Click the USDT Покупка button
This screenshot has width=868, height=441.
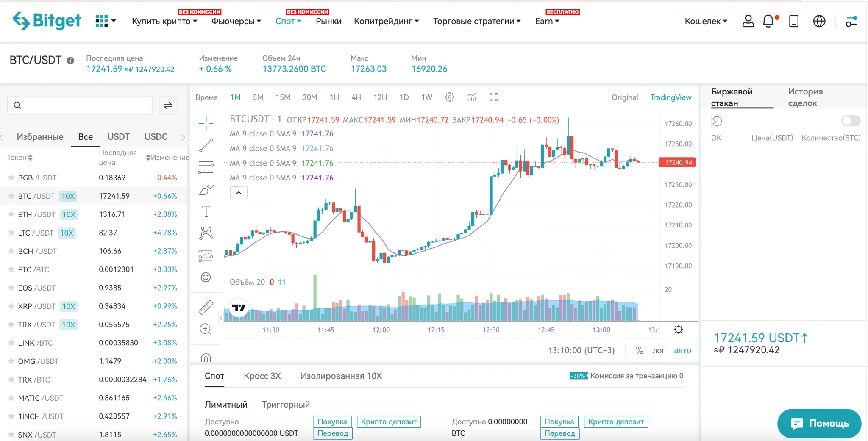click(x=332, y=422)
